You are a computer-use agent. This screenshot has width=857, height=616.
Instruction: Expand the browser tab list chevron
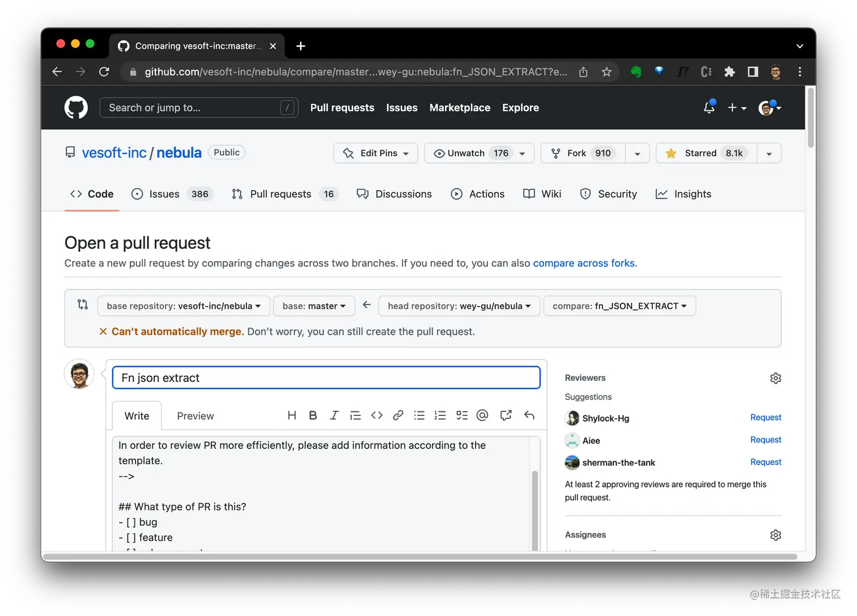tap(800, 46)
